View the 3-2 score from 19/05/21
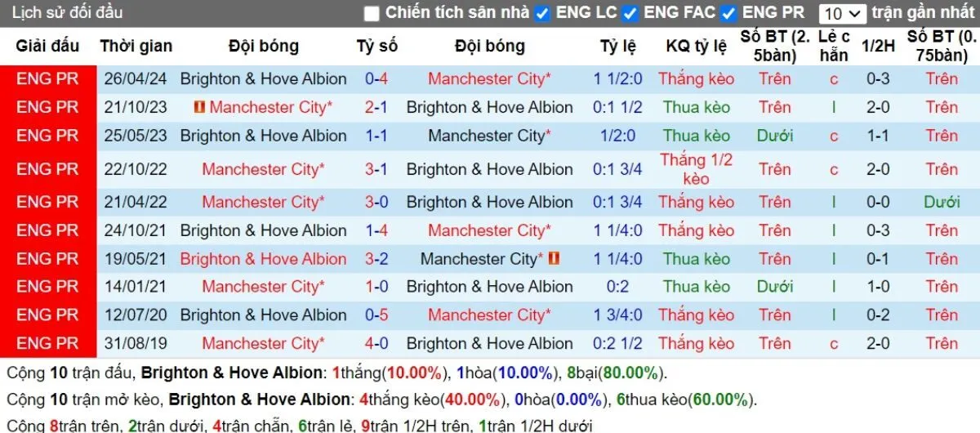This screenshot has height=433, width=980. click(376, 259)
